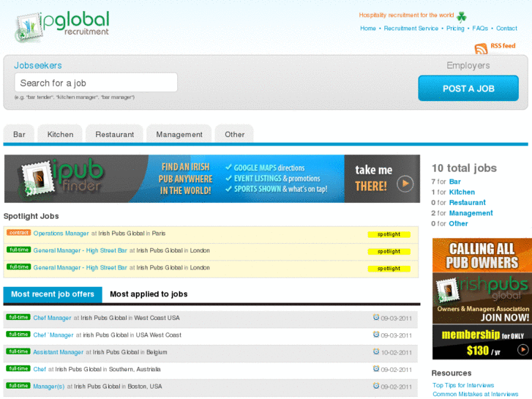Click the 10-02-2011 date on Assistant Manager row
The height and width of the screenshot is (399, 532).
point(397,353)
